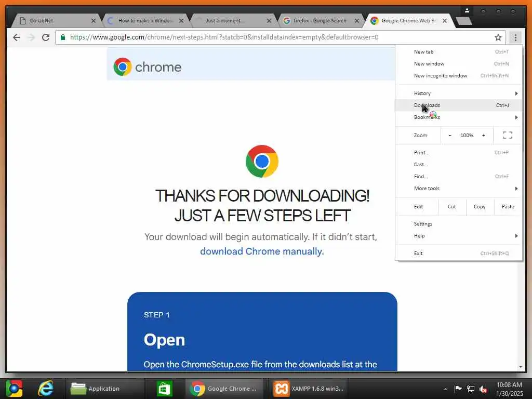
Task: Click the Google Chrome taskbar button
Action: tap(224, 389)
